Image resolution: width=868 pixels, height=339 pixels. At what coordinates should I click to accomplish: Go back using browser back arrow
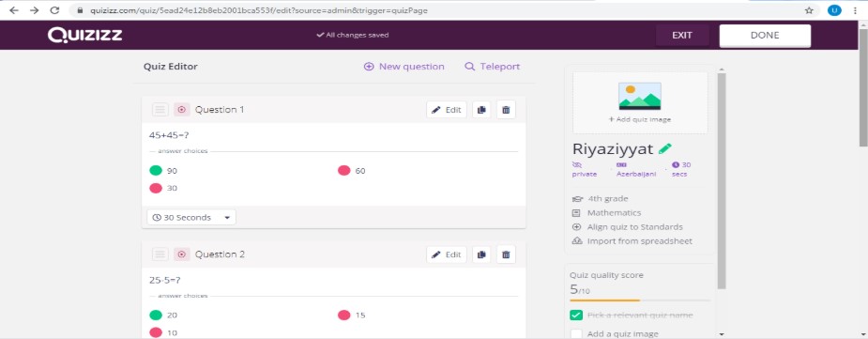(x=14, y=10)
